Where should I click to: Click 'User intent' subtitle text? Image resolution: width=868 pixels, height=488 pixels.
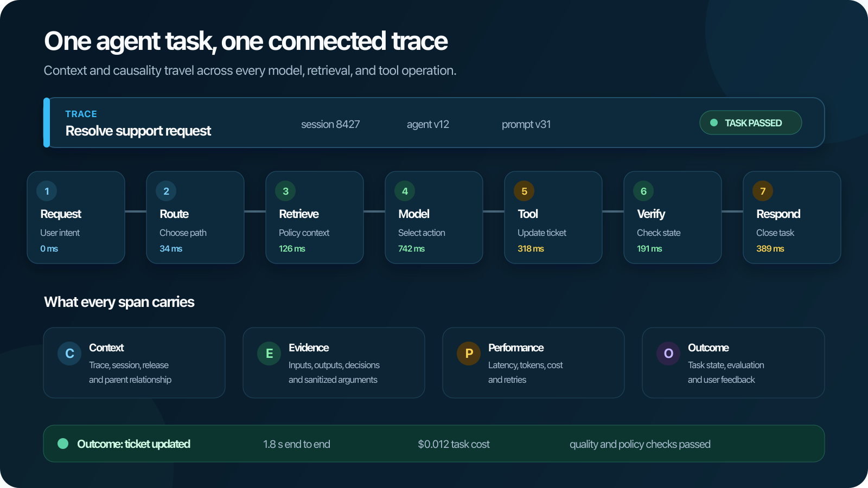[60, 233]
